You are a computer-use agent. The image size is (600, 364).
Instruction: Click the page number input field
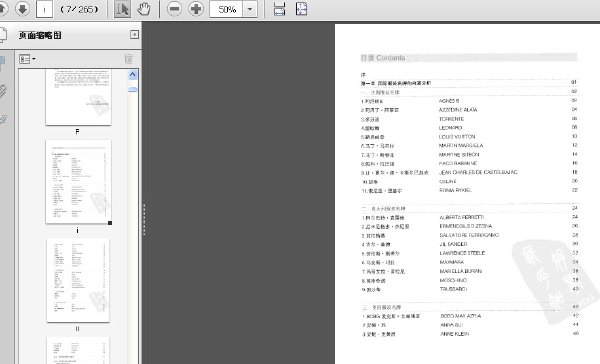(x=44, y=9)
